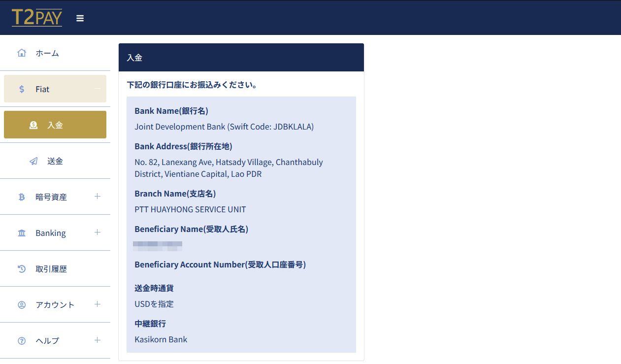This screenshot has width=621, height=364.
Task: Click the history clock icon beside 取引履歴
Action: [x=22, y=269]
